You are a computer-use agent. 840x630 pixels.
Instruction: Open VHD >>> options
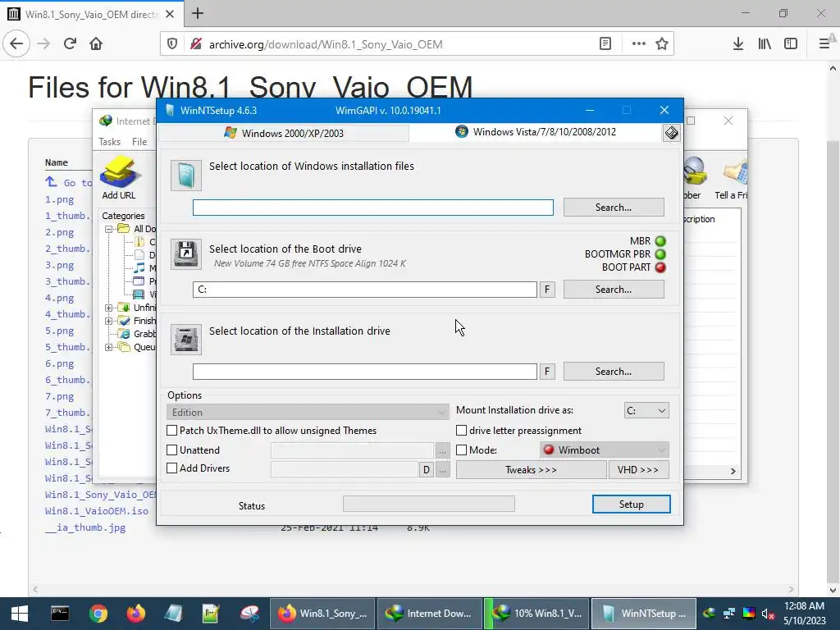click(x=638, y=470)
